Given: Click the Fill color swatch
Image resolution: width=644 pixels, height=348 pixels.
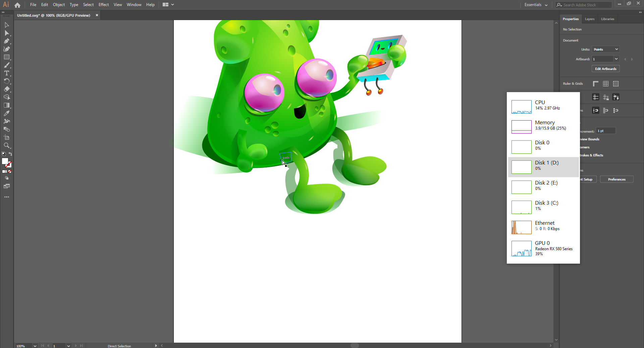Looking at the screenshot, I should (5, 161).
